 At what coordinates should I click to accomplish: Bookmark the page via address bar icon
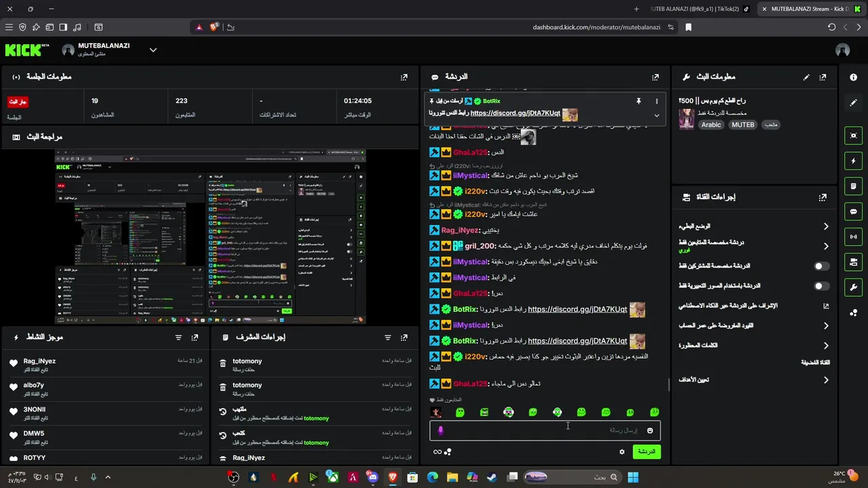coord(688,27)
